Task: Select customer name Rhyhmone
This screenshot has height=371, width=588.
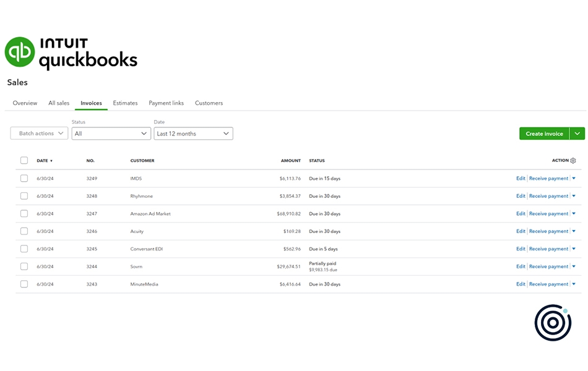Action: [141, 196]
